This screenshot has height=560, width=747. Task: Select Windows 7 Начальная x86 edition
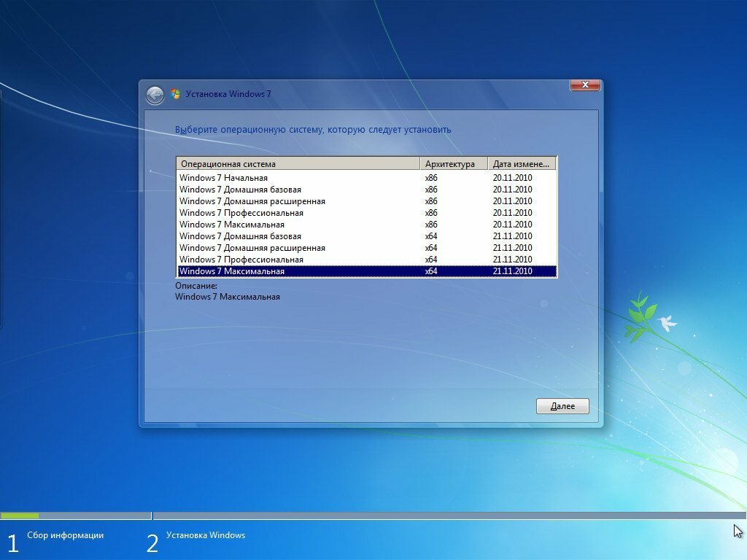pyautogui.click(x=224, y=178)
